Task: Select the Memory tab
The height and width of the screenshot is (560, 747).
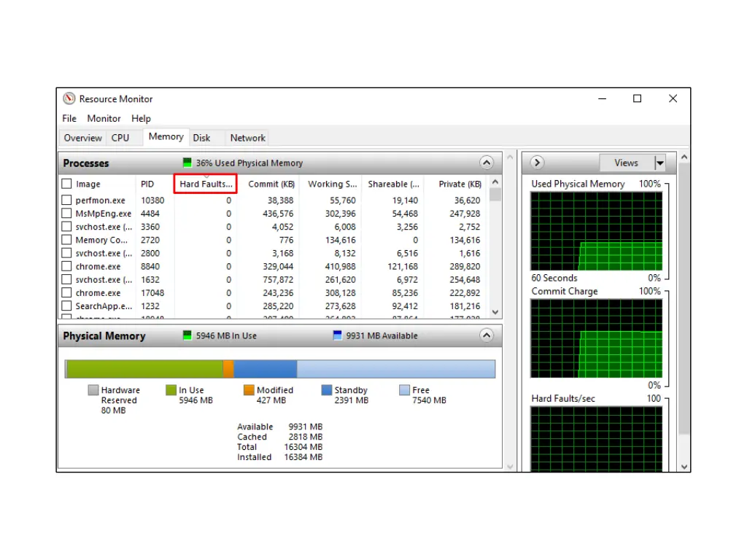Action: coord(166,136)
